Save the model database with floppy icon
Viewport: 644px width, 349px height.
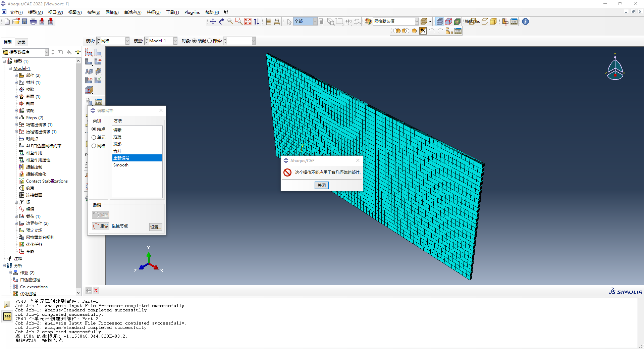(x=24, y=21)
